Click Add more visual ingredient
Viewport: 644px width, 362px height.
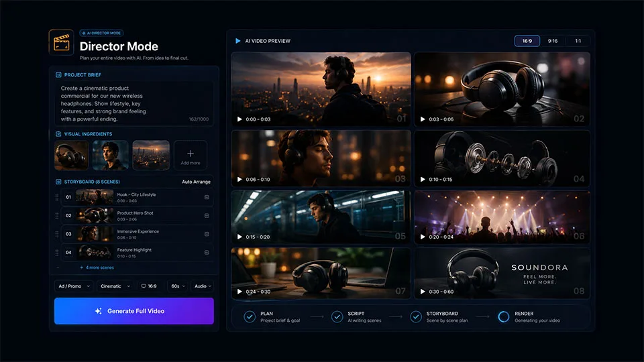click(x=191, y=155)
